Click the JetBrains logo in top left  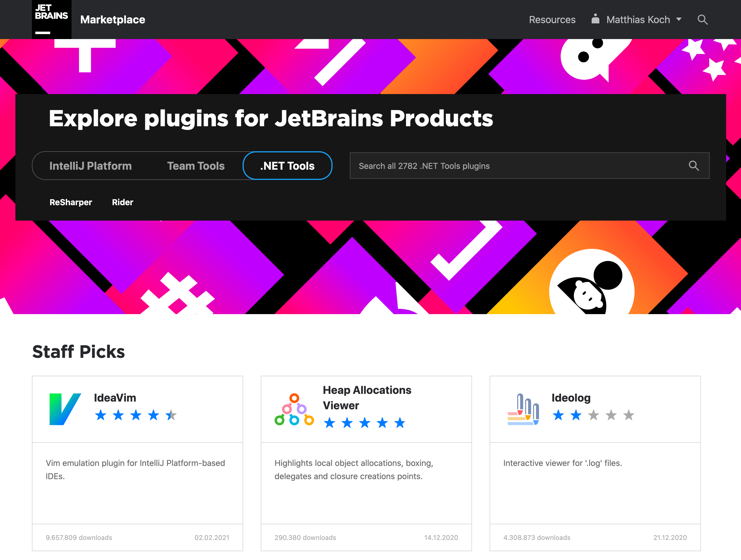click(50, 20)
